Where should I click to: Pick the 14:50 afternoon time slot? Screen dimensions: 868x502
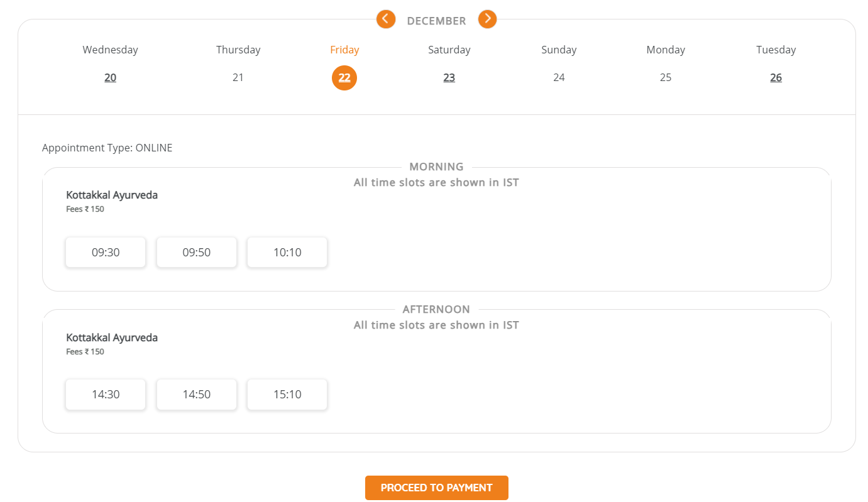tap(197, 395)
